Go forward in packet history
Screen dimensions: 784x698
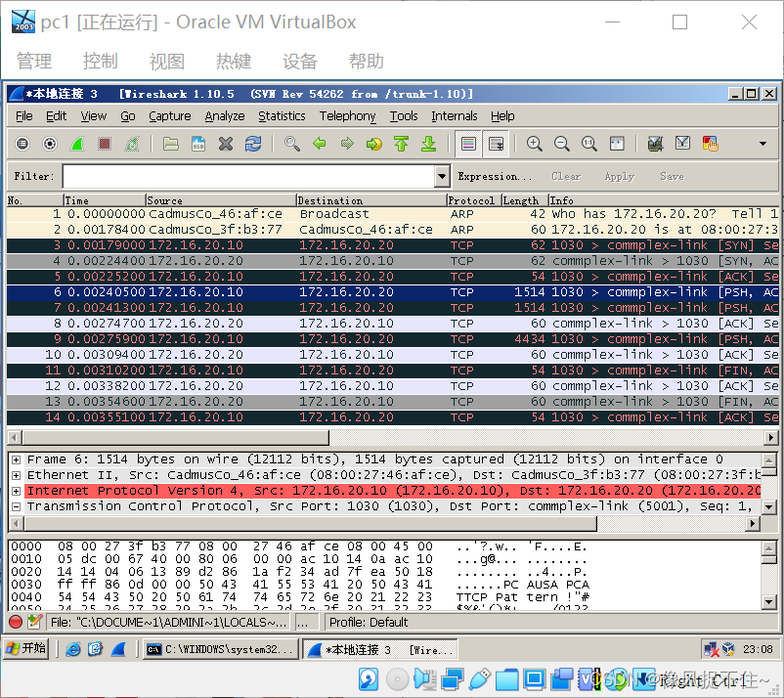[346, 144]
